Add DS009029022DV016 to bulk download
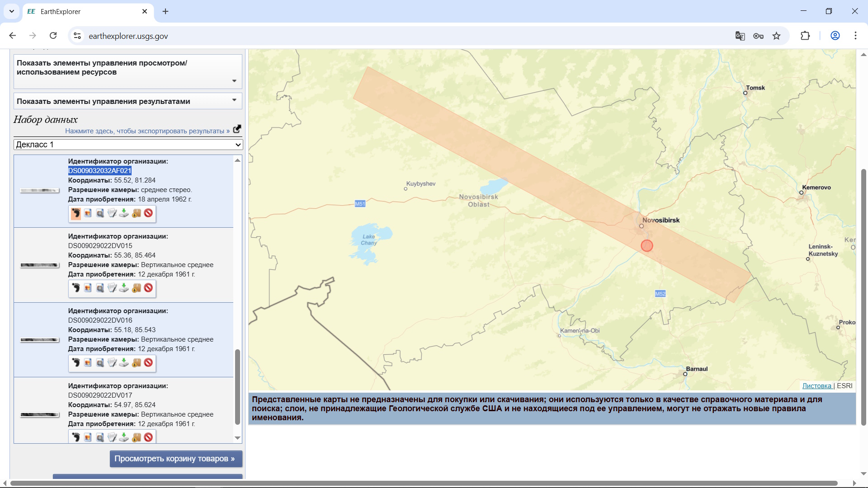The height and width of the screenshot is (488, 868). (136, 363)
